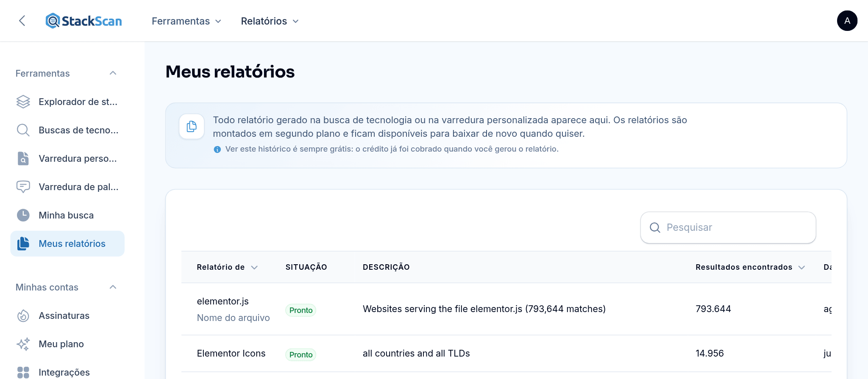Image resolution: width=868 pixels, height=379 pixels.
Task: Click the Pronto badge for Elementor Icons
Action: pyautogui.click(x=301, y=355)
